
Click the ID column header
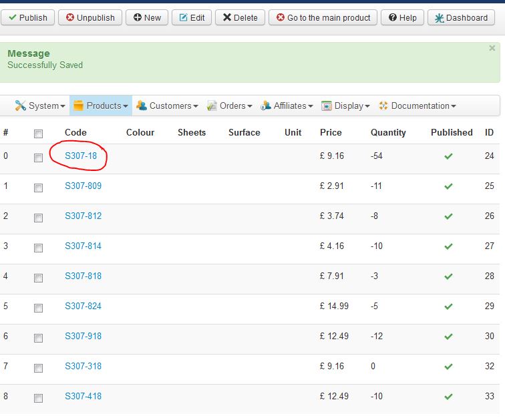[489, 132]
